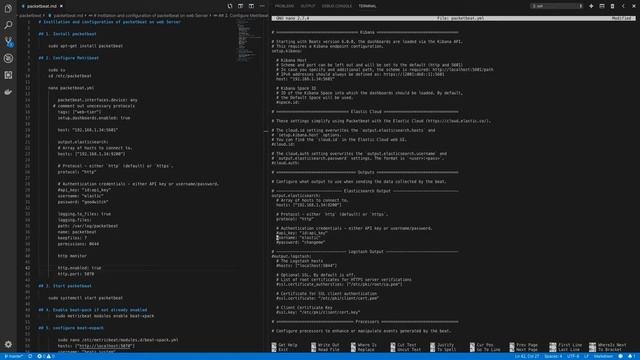The width and height of the screenshot is (640, 360).
Task: Switch to the Debug Console panel tab
Action: point(337,6)
